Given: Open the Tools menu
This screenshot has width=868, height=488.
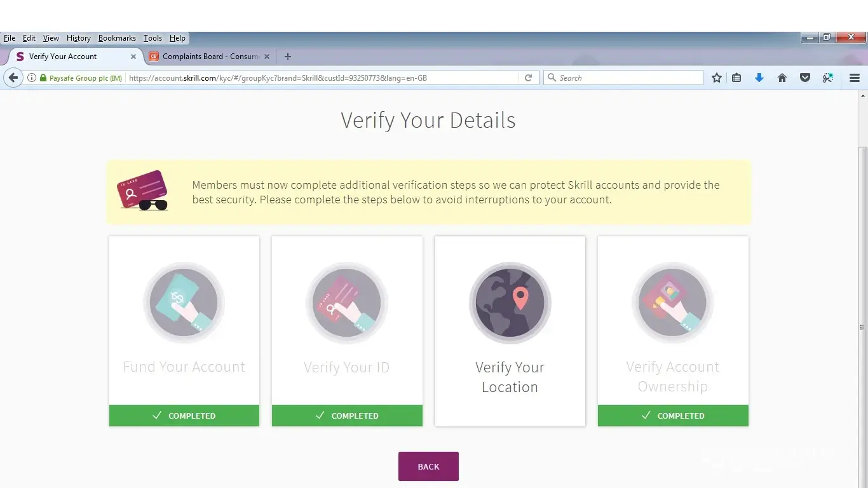Looking at the screenshot, I should [153, 38].
